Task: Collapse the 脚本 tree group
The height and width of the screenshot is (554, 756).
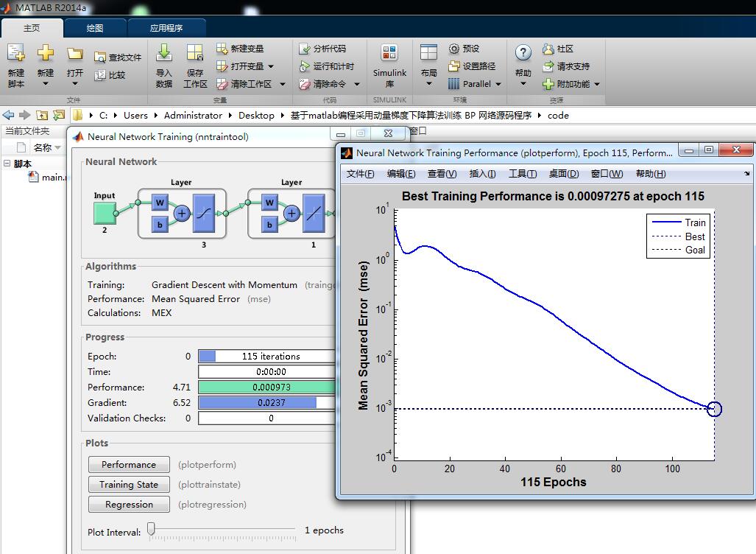Action: tap(7, 164)
